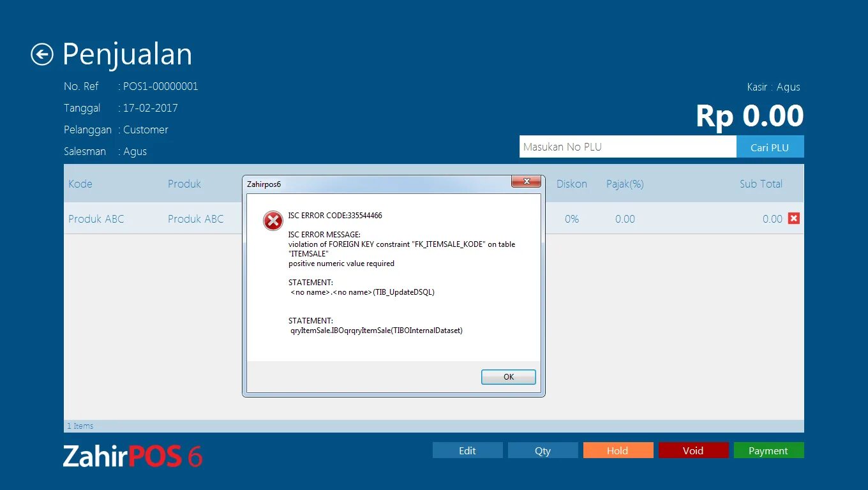This screenshot has width=868, height=490.
Task: Click the Qty button
Action: click(x=542, y=450)
